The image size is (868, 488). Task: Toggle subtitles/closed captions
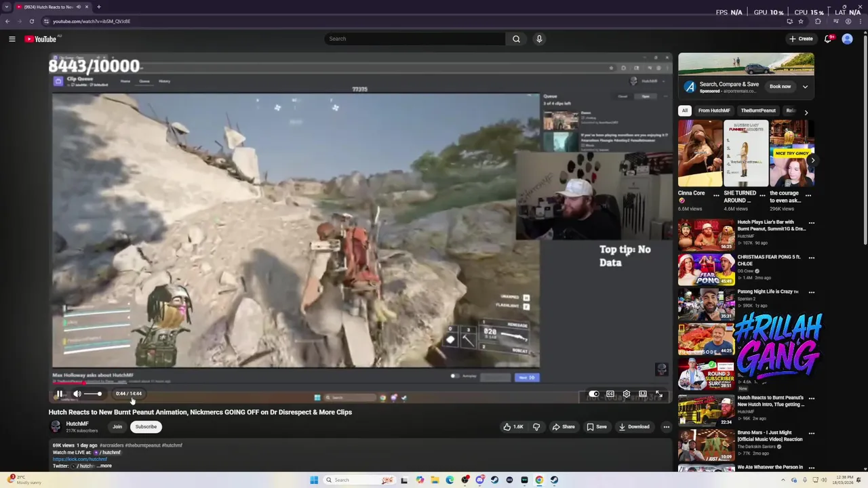[x=610, y=394]
